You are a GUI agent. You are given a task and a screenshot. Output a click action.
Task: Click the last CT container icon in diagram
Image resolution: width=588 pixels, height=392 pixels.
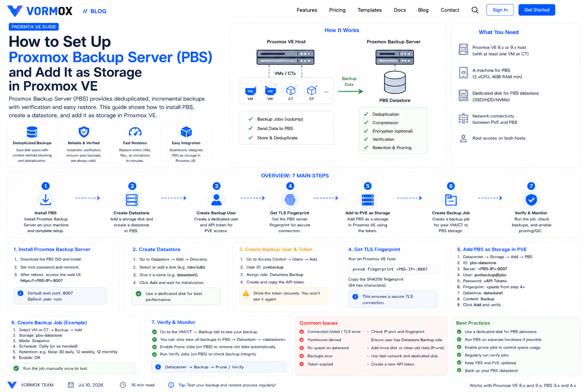pos(312,90)
